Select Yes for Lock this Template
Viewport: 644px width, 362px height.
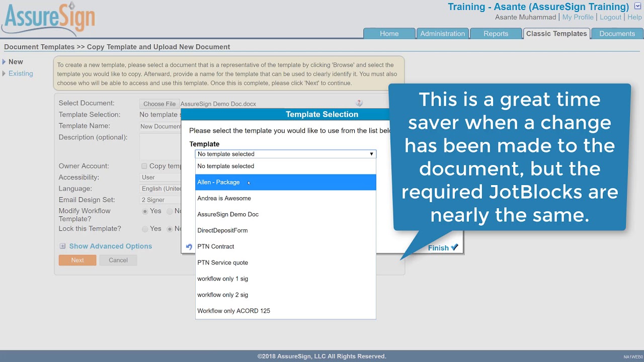[145, 229]
